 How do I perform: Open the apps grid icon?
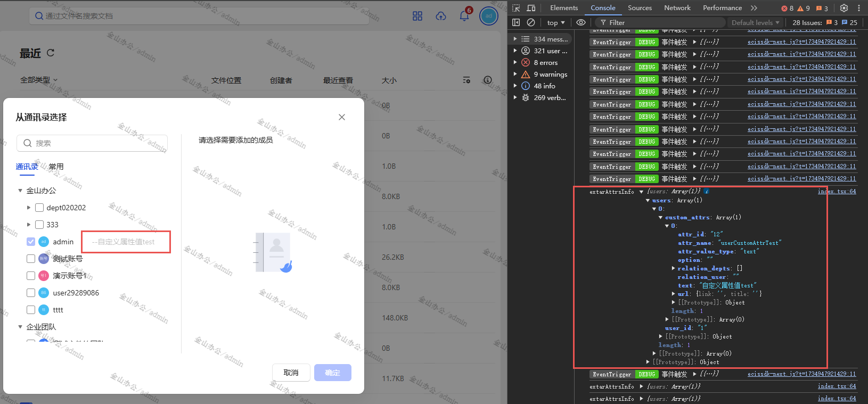pyautogui.click(x=417, y=16)
